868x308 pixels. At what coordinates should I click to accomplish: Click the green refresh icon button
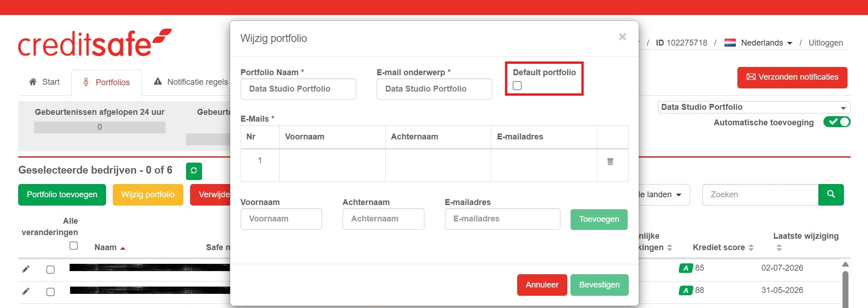pyautogui.click(x=194, y=171)
